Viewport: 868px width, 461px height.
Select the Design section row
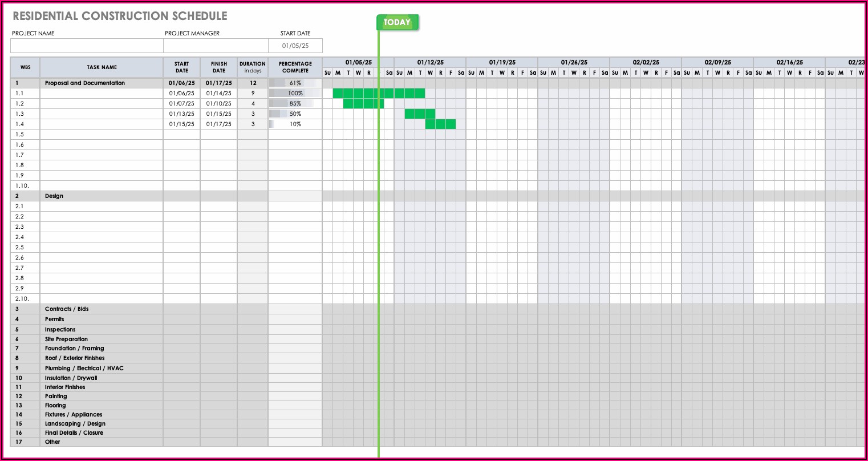click(54, 196)
